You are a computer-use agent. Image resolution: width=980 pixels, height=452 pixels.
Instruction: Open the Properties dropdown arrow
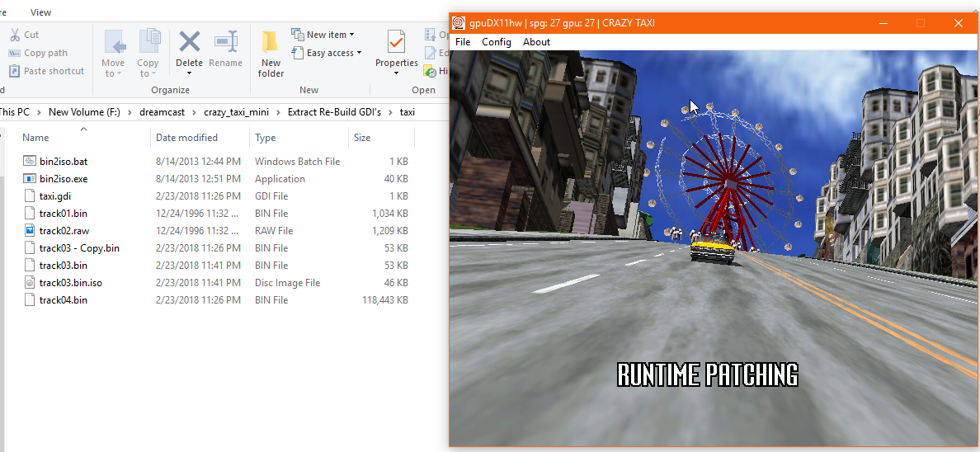(x=396, y=73)
